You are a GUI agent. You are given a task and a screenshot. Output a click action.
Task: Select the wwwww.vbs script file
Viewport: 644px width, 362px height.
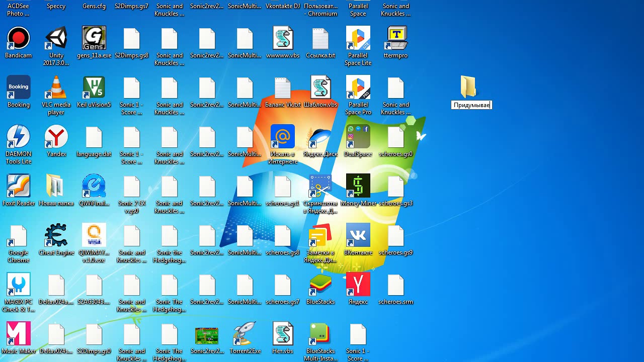[x=283, y=39]
